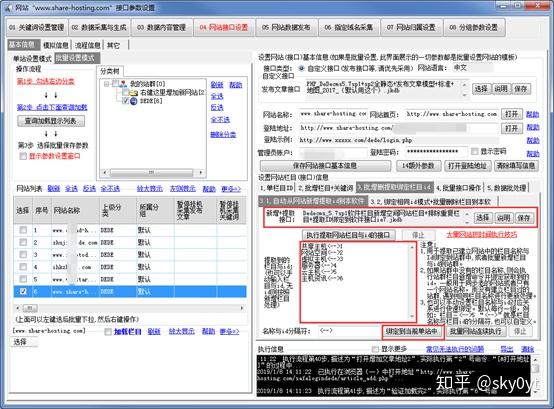Click the website list horizontal scrollbar thumb
554x409 pixels.
point(30,308)
